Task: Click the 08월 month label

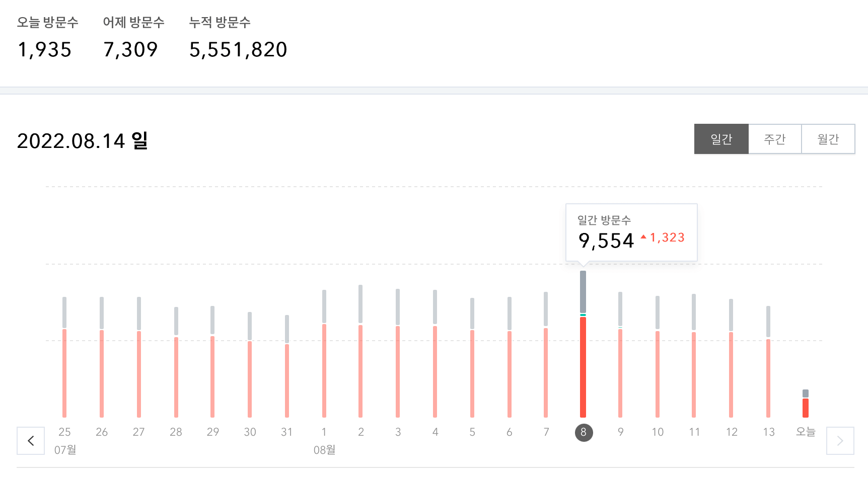Action: [325, 450]
